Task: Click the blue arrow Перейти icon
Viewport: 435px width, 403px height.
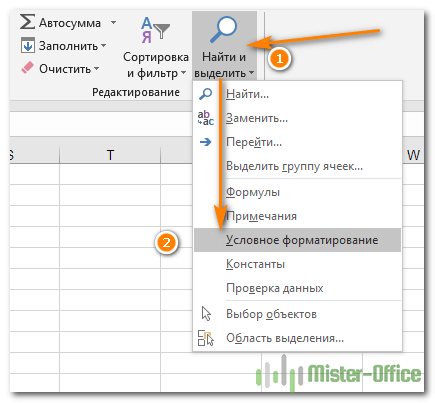Action: (x=206, y=142)
